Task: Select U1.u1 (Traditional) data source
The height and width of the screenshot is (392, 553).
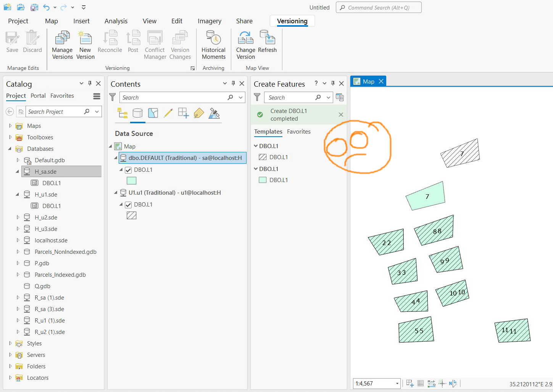Action: tap(175, 193)
